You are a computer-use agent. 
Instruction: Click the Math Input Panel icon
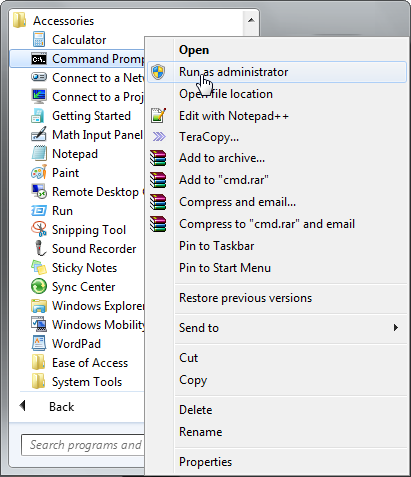pyautogui.click(x=39, y=134)
